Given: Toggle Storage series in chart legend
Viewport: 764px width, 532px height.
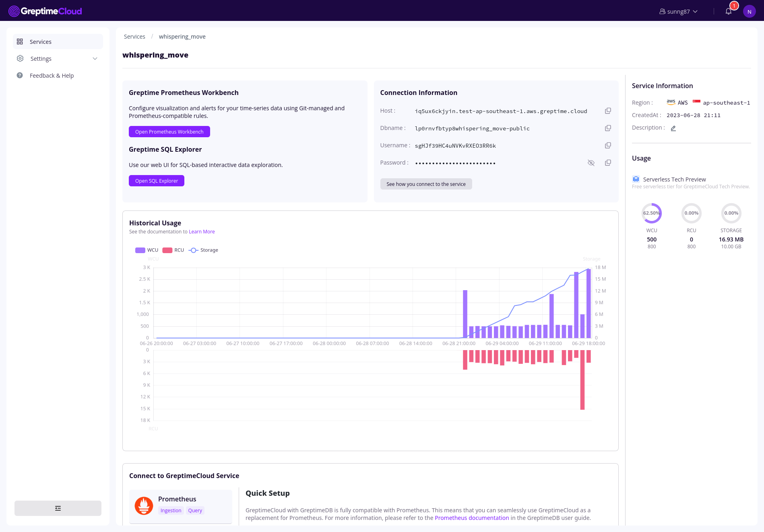Looking at the screenshot, I should pos(204,250).
